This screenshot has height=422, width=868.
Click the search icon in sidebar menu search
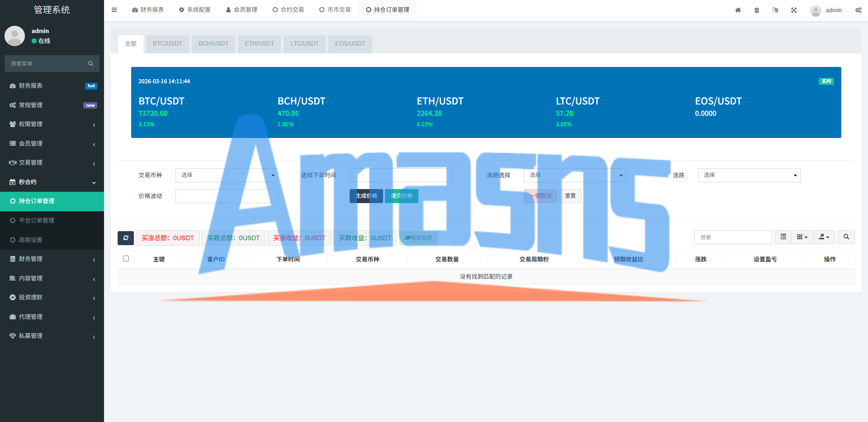pos(90,63)
